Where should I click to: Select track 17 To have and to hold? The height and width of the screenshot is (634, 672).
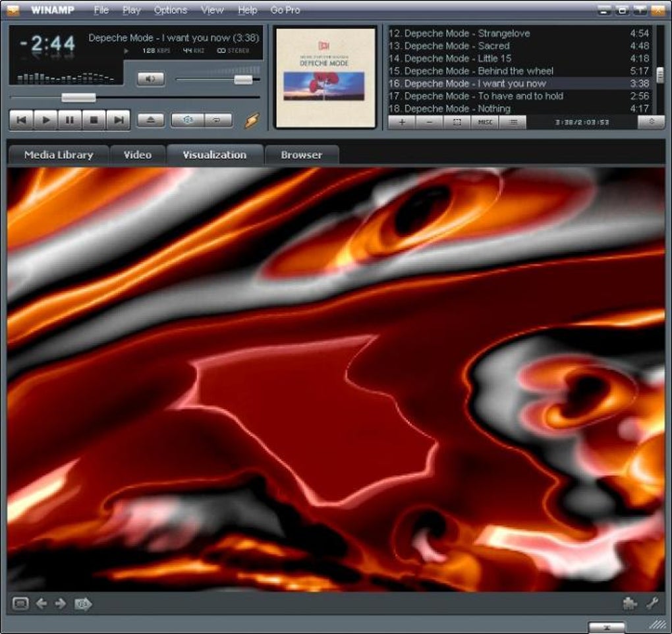(519, 96)
